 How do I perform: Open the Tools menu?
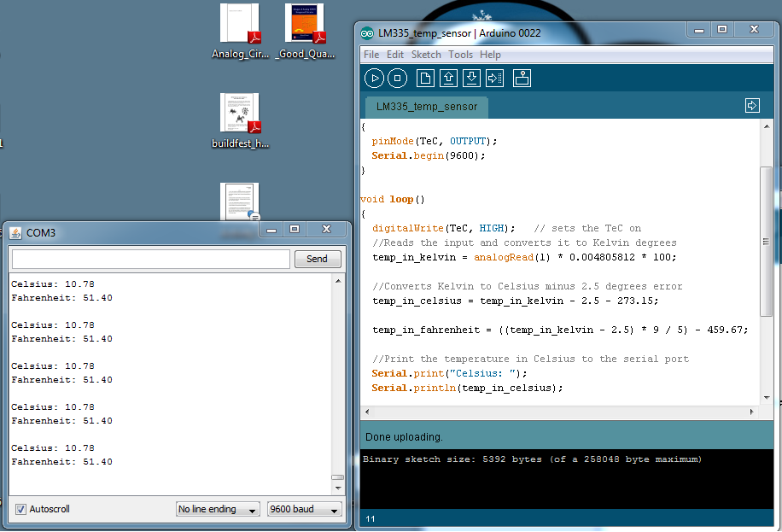pos(460,55)
